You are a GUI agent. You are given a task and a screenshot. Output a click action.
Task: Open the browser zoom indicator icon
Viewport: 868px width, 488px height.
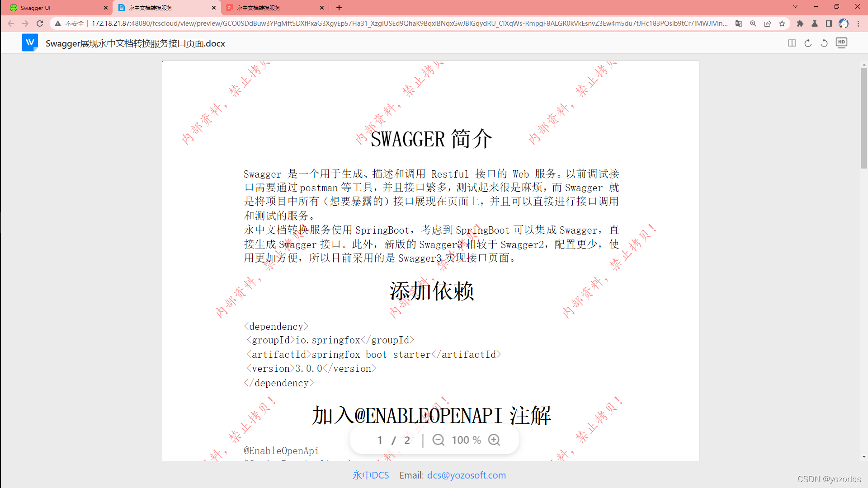[x=753, y=23]
